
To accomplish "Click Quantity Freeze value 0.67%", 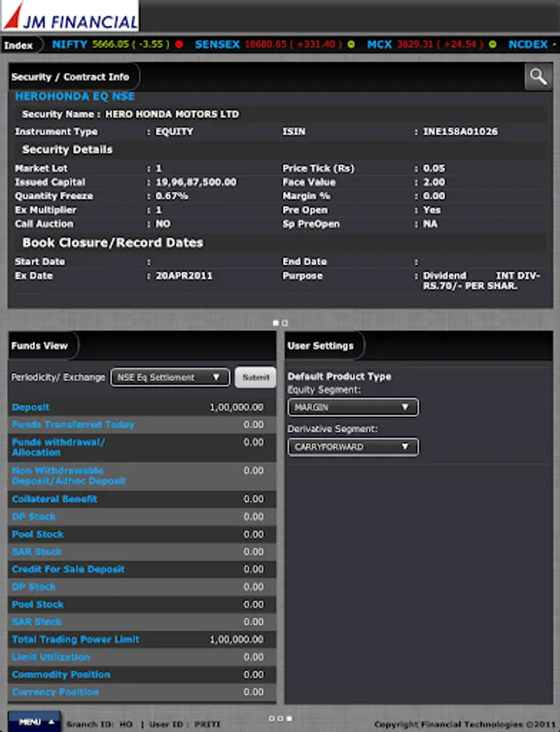I will click(x=171, y=196).
